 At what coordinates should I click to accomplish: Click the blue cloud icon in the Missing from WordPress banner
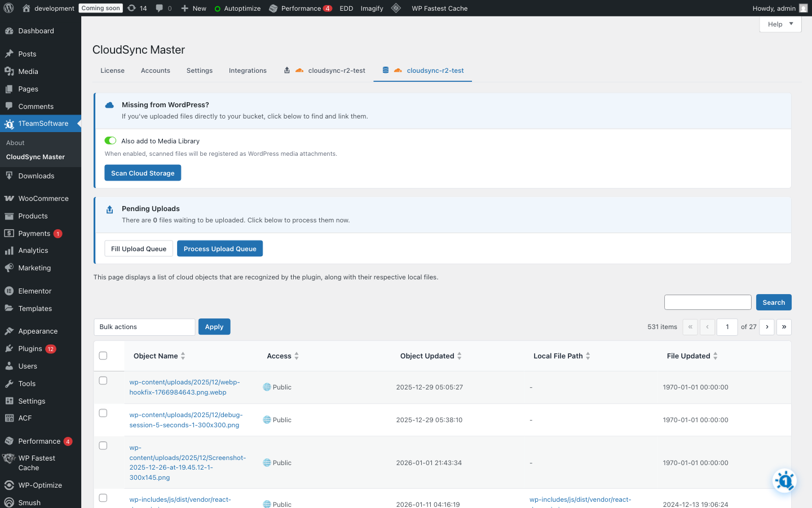click(109, 105)
